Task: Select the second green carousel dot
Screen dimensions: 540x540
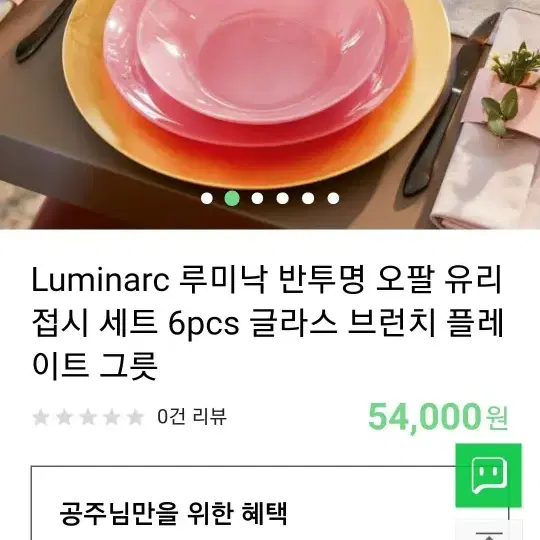Action: click(232, 198)
